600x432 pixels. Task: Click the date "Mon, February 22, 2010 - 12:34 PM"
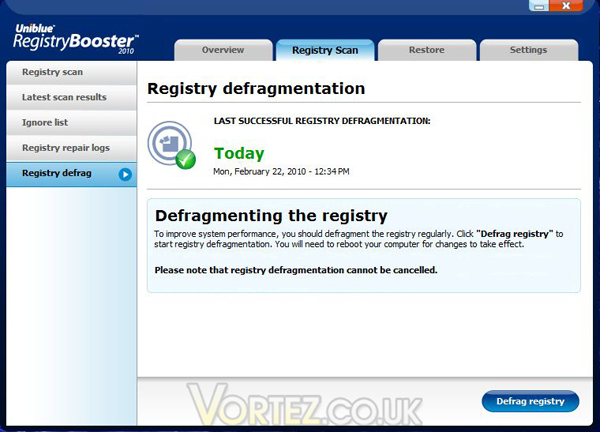281,171
